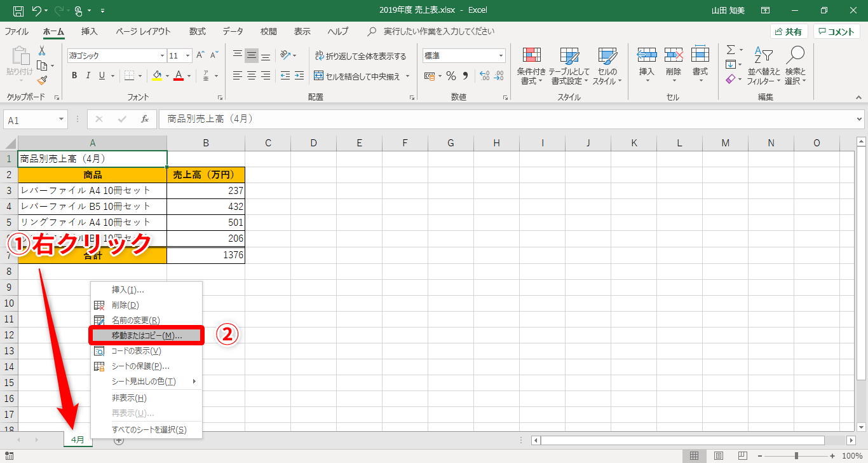Adjust the zoom slider handle
Screen dimensions: 868x463
(797, 455)
